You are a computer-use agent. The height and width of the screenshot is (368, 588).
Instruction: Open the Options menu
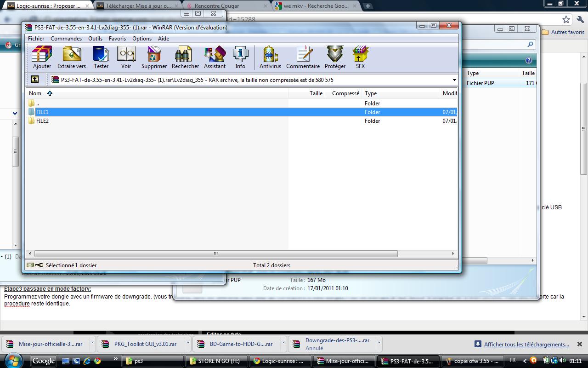click(142, 39)
